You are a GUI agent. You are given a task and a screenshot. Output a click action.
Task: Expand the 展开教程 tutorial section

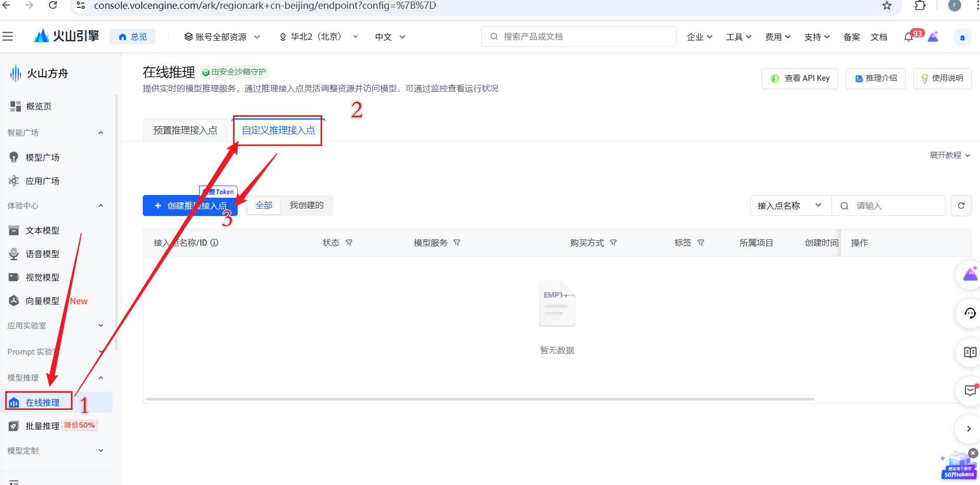(x=950, y=155)
